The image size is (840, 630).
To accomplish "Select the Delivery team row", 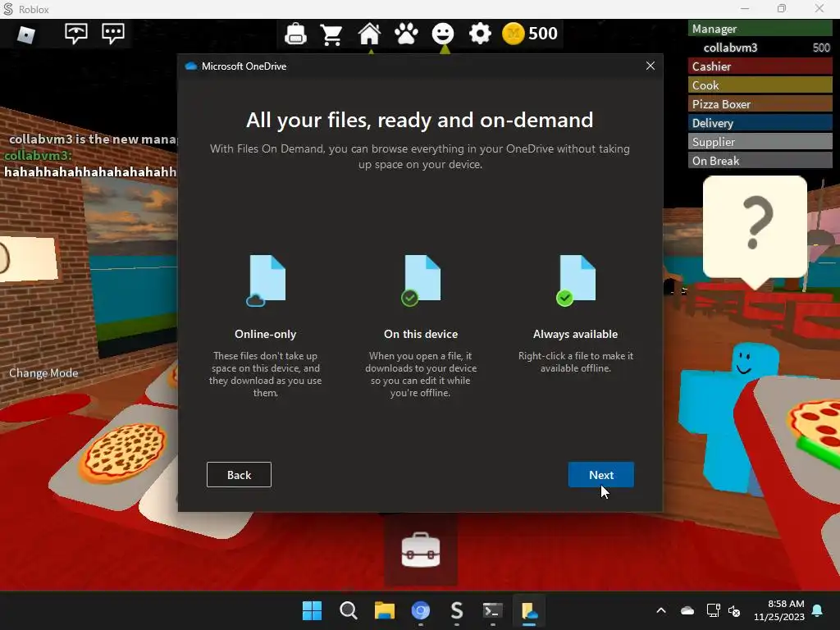I will pyautogui.click(x=760, y=123).
